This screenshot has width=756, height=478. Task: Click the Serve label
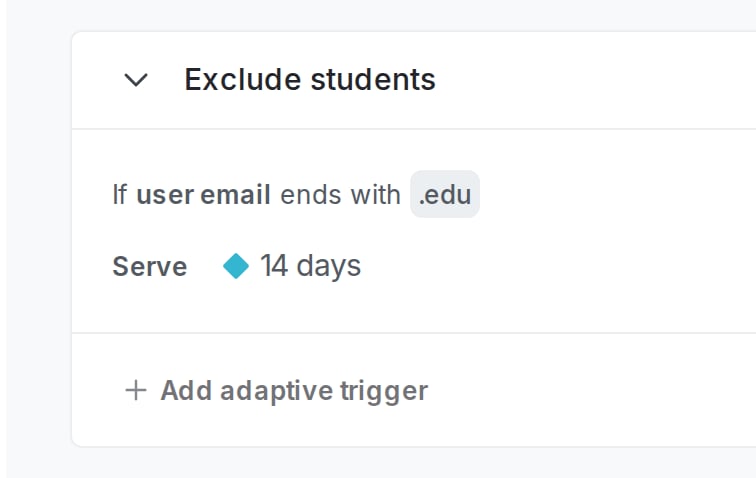[x=150, y=266]
